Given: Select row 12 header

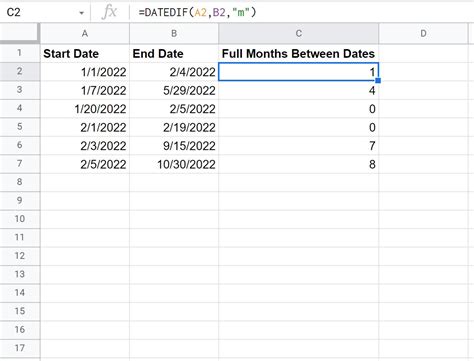Looking at the screenshot, I should [20, 256].
